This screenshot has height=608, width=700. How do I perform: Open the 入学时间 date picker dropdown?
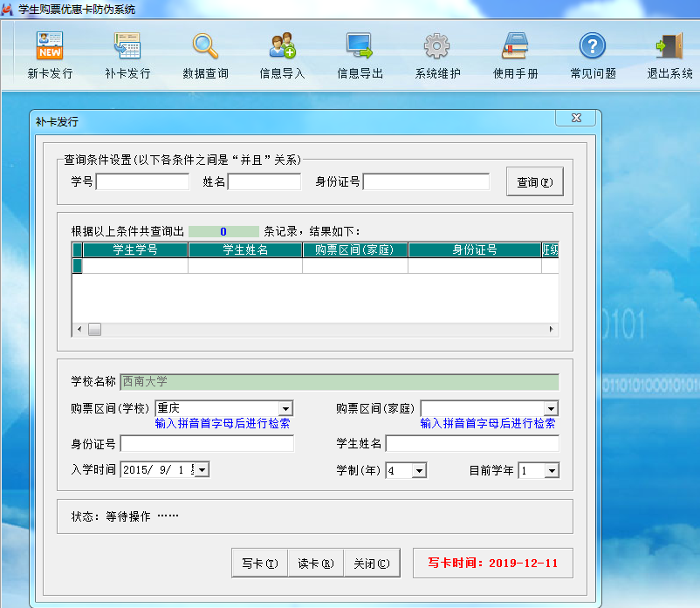point(202,469)
